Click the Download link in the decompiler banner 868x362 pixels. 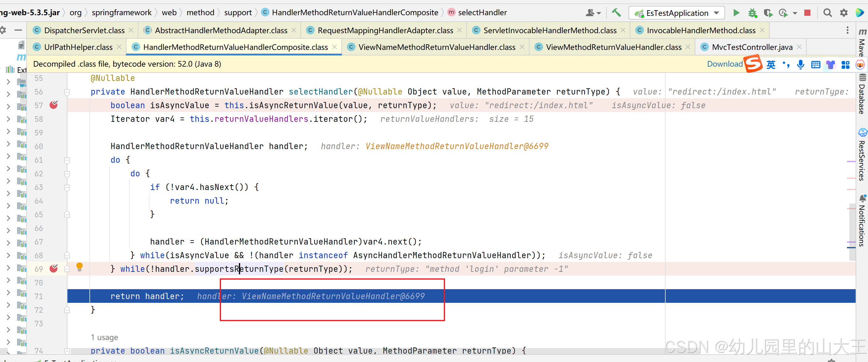(724, 64)
